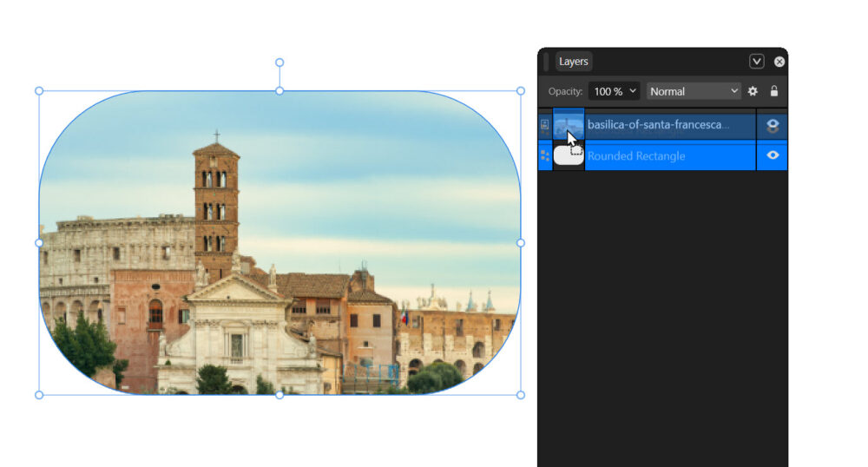
Task: Click the Rounded Rectangle layer thumbnail
Action: click(x=569, y=155)
